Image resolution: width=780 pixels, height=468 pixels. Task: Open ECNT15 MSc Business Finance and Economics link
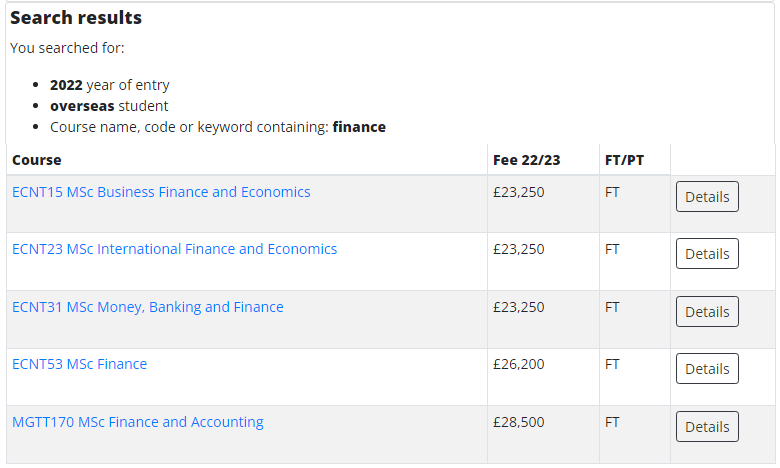tap(161, 192)
